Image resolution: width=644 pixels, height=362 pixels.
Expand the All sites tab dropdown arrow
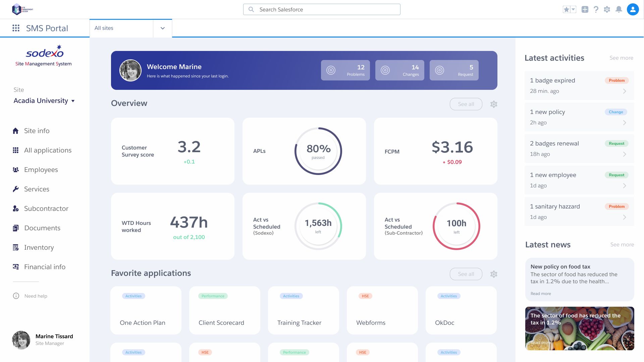click(163, 28)
